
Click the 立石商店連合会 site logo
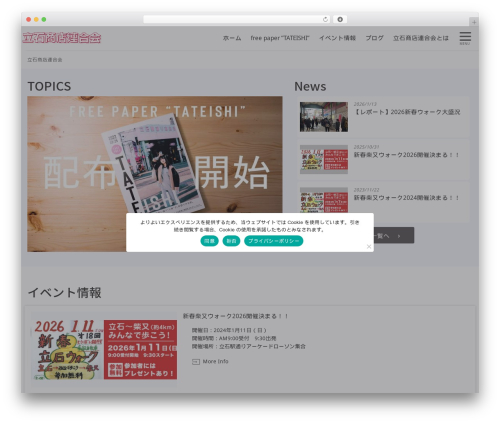[x=62, y=38]
